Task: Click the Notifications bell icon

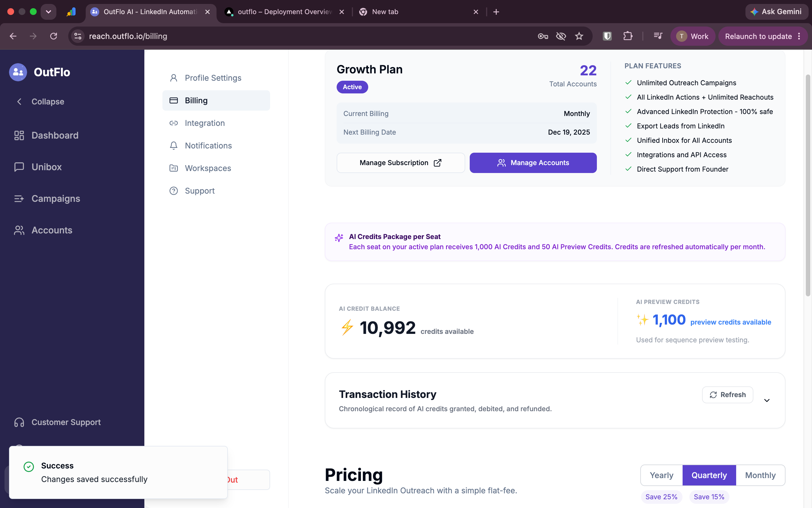Action: (x=173, y=145)
